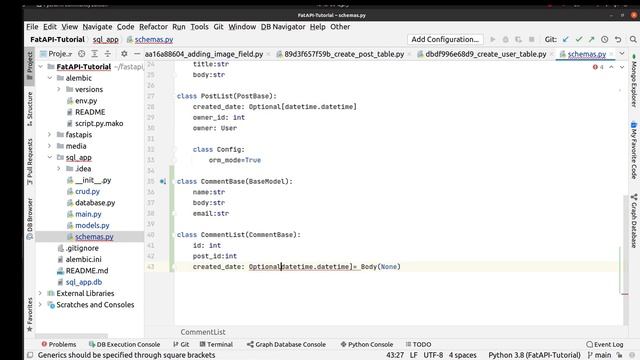Click Expand All icon in Project panel

coord(94,54)
